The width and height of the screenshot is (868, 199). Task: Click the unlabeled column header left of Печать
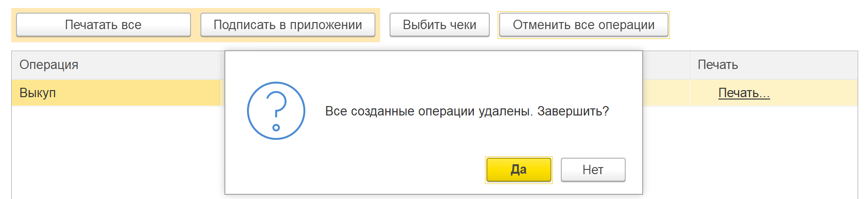666,65
